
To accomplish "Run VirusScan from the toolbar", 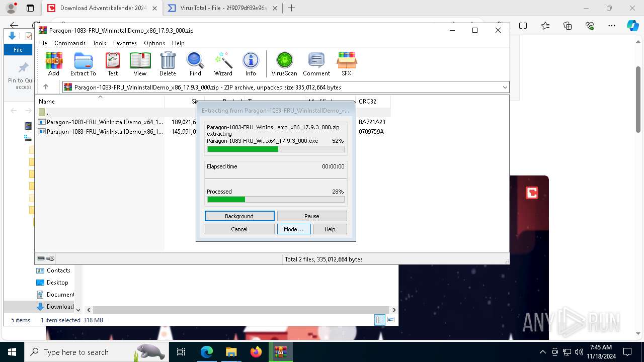I will click(284, 64).
